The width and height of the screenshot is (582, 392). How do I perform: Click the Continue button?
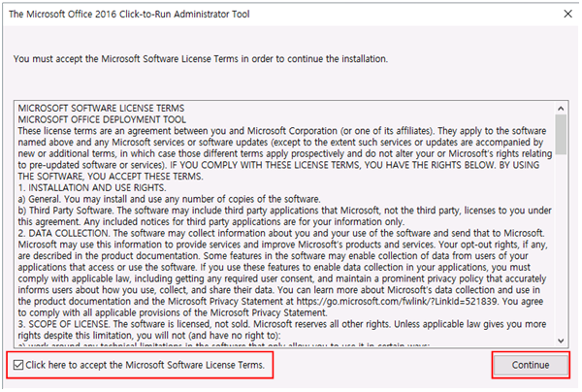(531, 365)
